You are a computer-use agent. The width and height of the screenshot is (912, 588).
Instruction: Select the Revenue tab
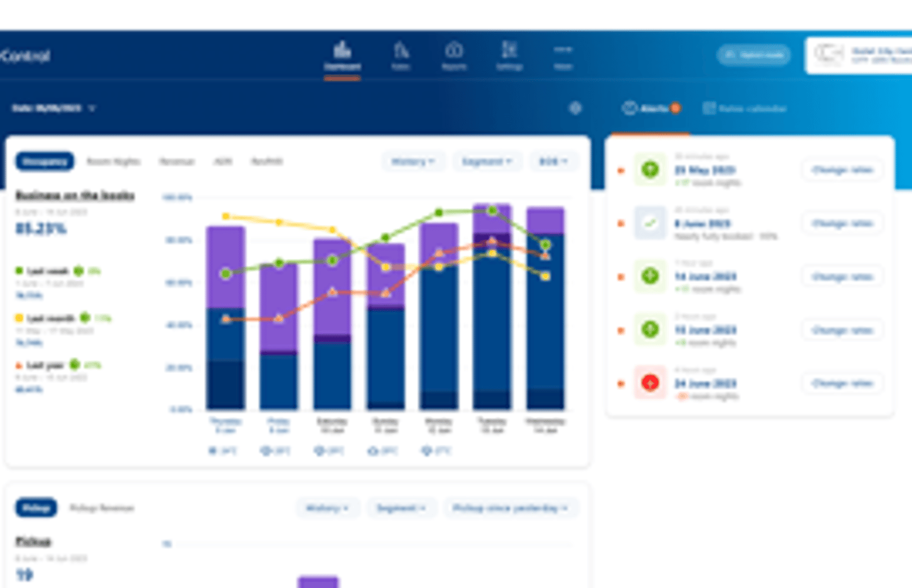177,161
